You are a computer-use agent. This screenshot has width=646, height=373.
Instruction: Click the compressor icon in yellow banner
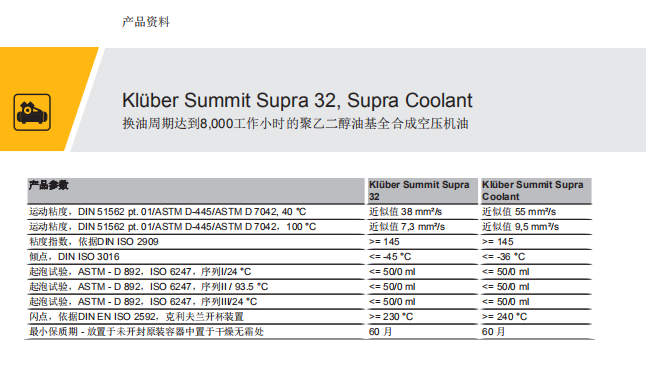(x=32, y=112)
